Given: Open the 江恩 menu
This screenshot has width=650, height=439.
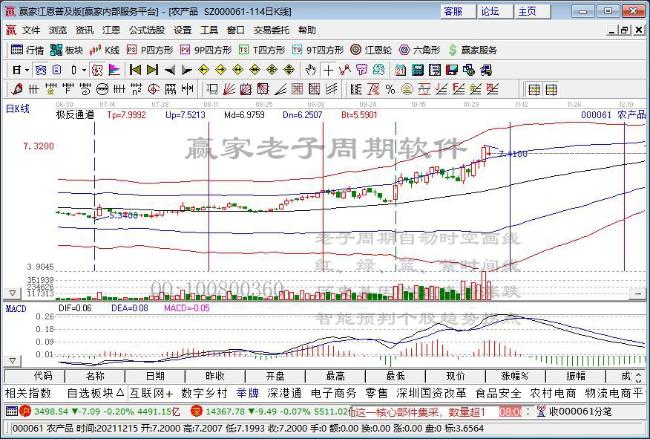Looking at the screenshot, I should click(111, 30).
